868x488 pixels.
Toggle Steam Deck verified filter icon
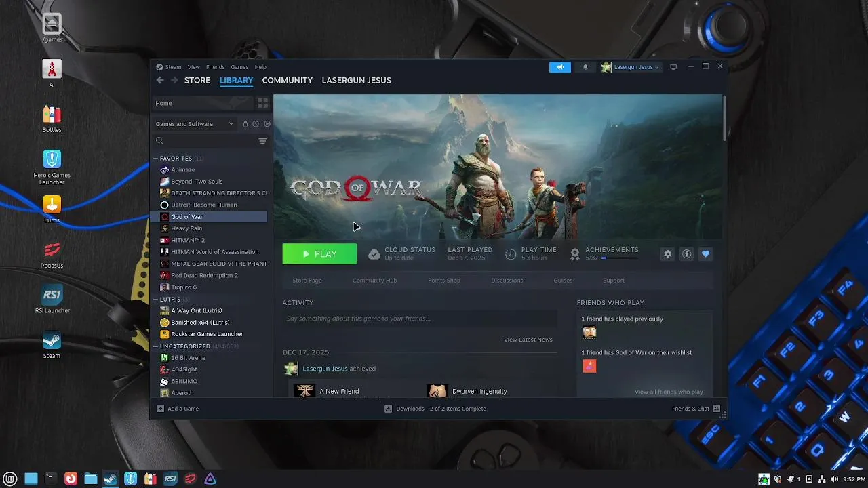(245, 124)
